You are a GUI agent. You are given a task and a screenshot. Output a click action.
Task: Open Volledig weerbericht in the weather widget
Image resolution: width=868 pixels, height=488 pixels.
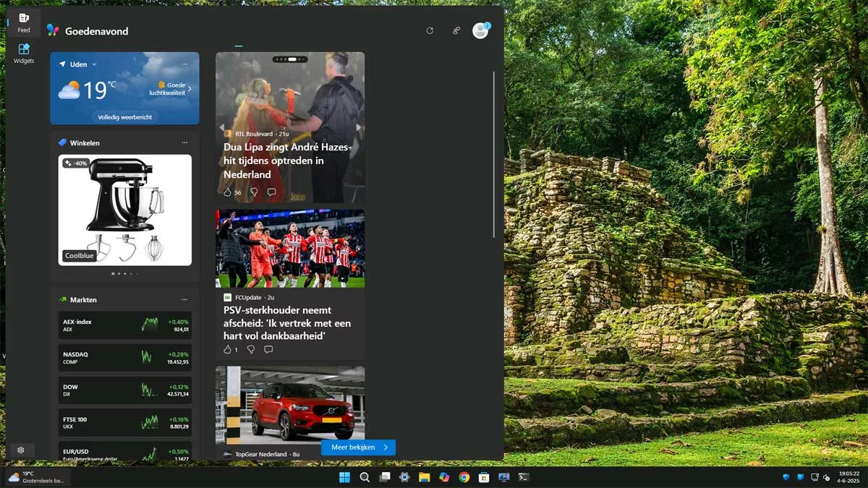124,116
